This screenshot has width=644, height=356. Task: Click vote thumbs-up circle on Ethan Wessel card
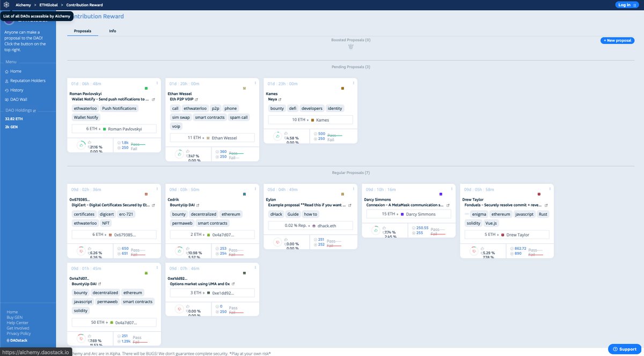[x=179, y=153]
